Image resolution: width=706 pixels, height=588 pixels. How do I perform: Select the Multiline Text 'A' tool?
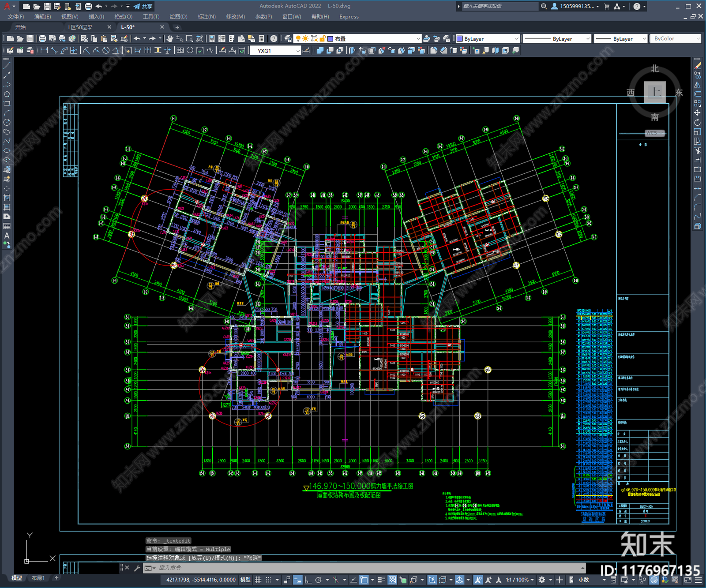click(x=7, y=236)
